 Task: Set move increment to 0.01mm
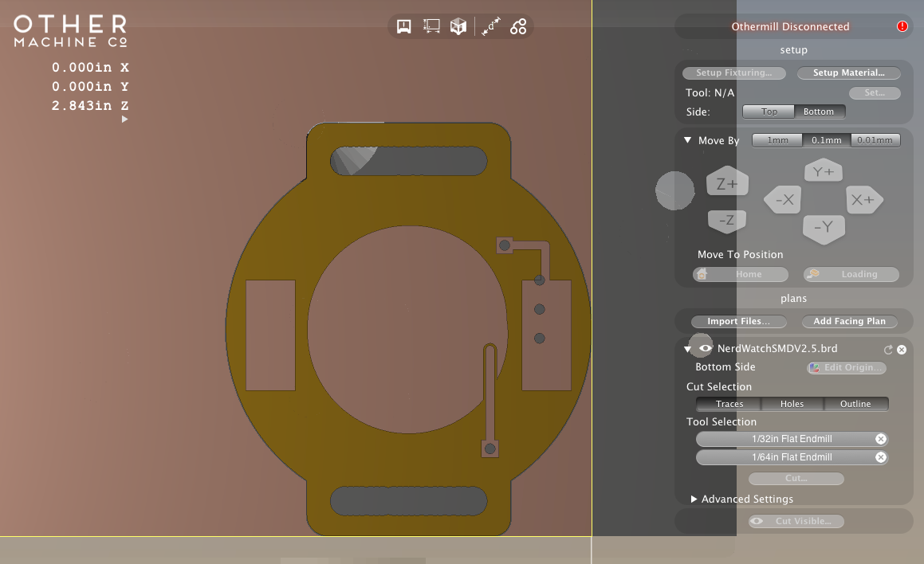[875, 140]
